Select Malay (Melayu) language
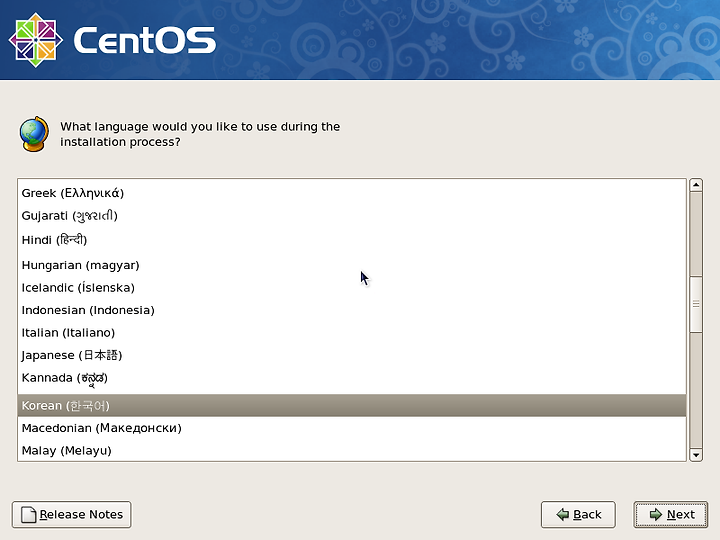The image size is (720, 540). pyautogui.click(x=352, y=450)
